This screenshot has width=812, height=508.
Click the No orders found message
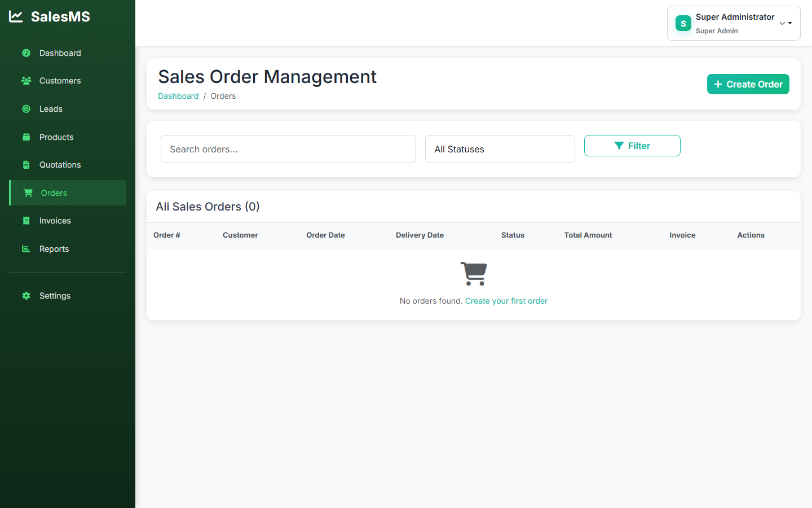431,301
